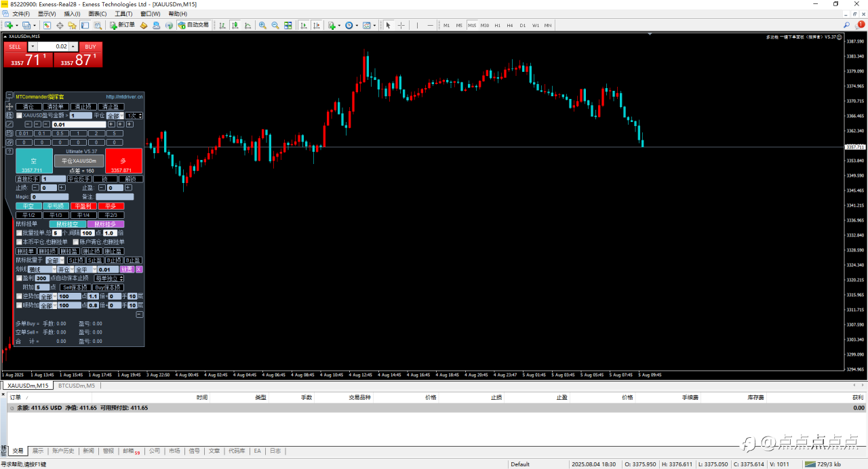Click the red BUY one-click button

[x=90, y=47]
